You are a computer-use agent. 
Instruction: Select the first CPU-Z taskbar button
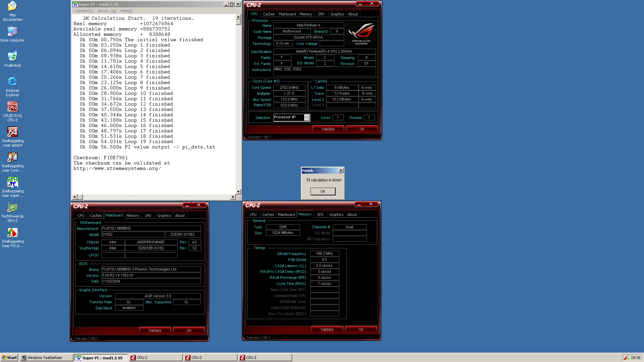(156, 358)
